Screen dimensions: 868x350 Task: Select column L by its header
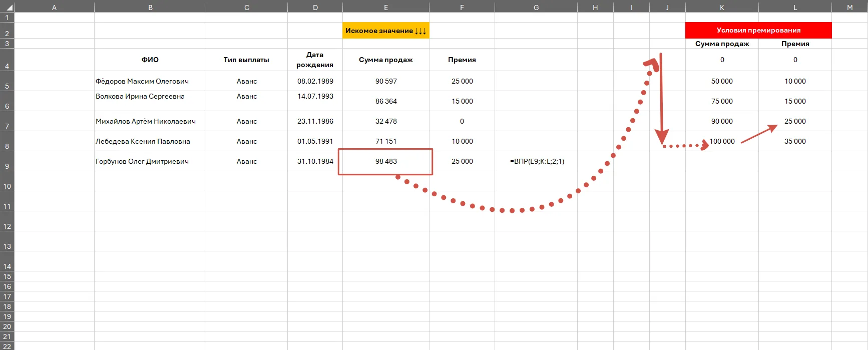click(x=795, y=7)
